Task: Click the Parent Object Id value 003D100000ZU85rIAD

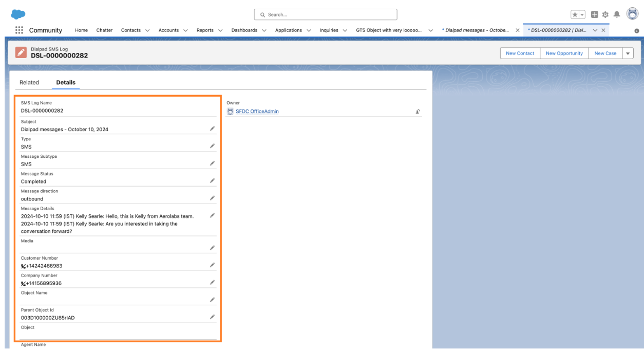Action: coord(48,318)
